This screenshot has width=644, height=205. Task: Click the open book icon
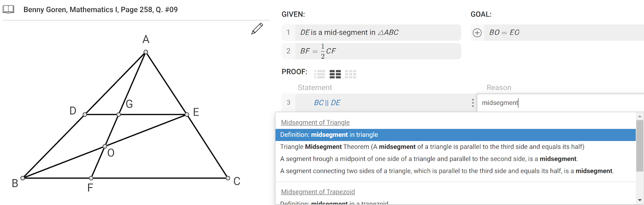pyautogui.click(x=8, y=9)
